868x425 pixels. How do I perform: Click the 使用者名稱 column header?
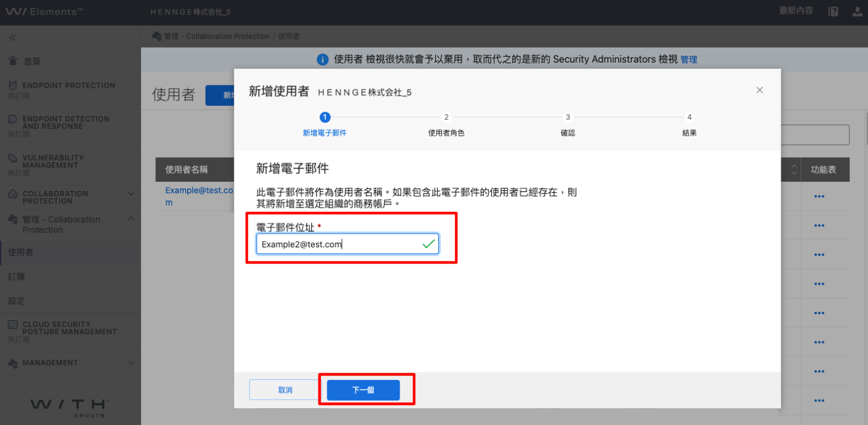[187, 170]
